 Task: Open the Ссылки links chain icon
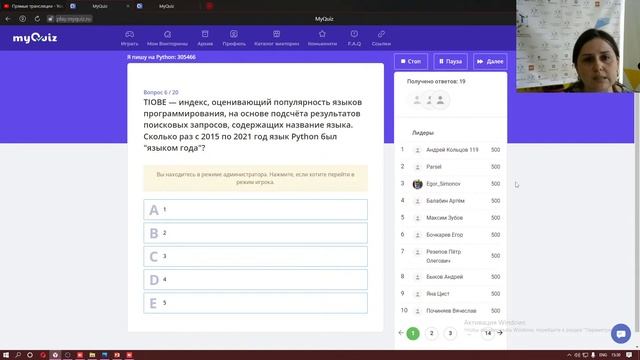click(x=381, y=34)
